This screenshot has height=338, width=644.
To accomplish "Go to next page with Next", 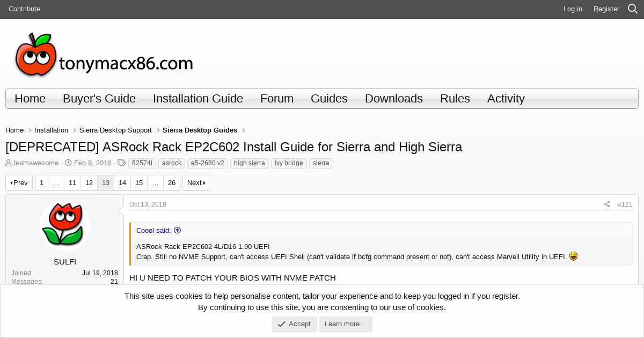I will (196, 183).
